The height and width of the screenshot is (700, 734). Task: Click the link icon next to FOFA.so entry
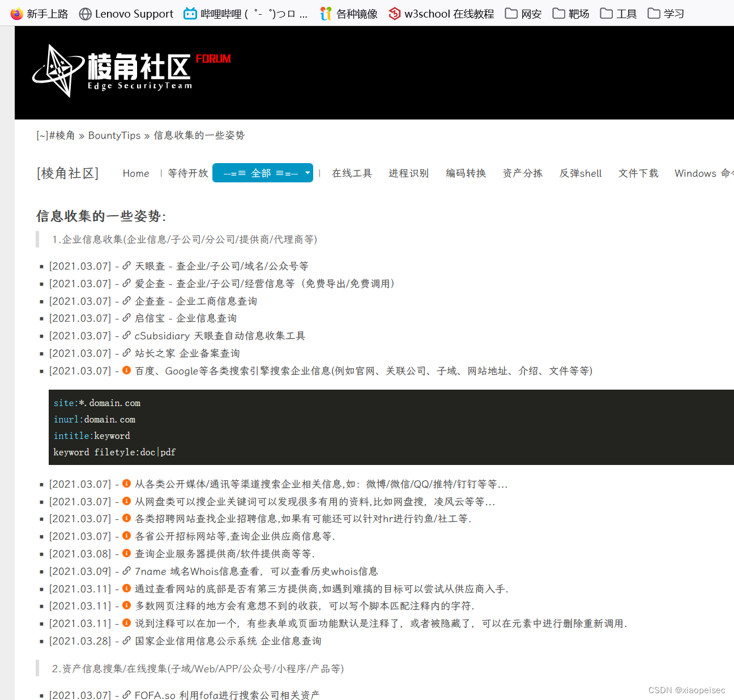coord(126,695)
